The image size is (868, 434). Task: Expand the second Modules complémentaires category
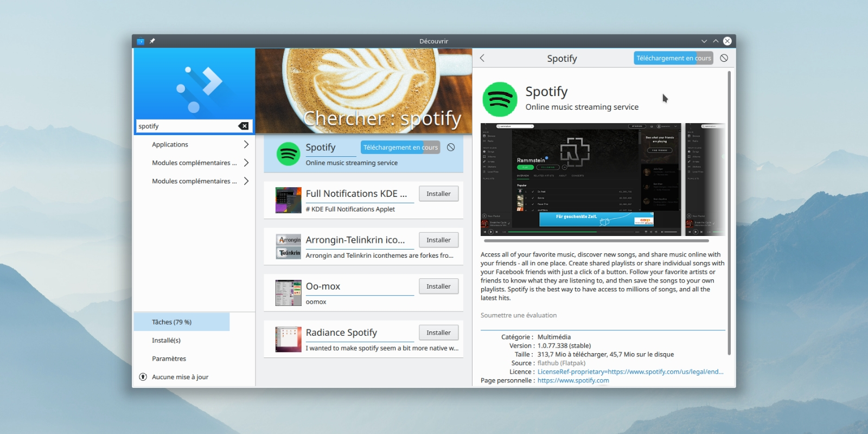[246, 181]
